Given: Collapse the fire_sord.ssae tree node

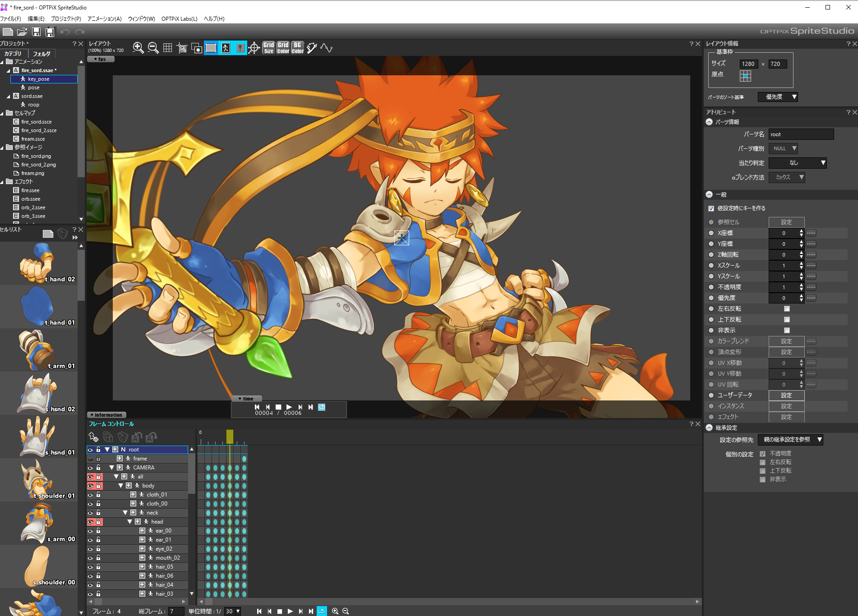Looking at the screenshot, I should [x=8, y=70].
